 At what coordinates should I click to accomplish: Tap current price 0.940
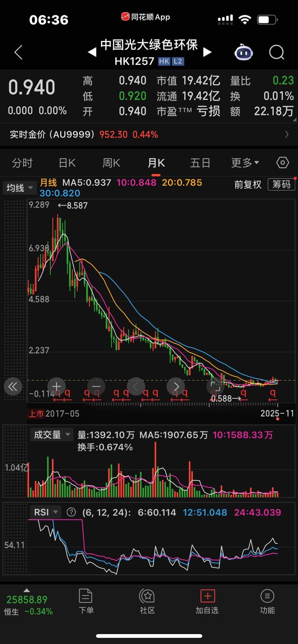click(x=32, y=87)
